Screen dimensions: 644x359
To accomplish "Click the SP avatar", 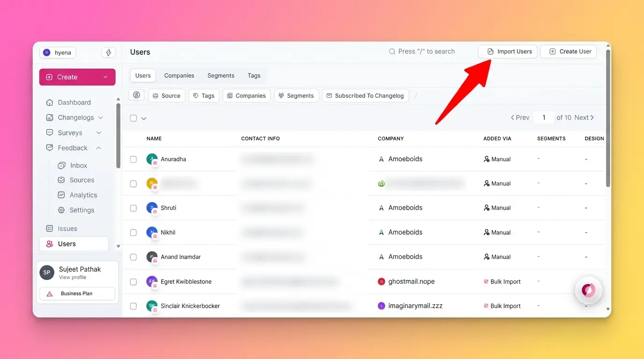I will [x=47, y=273].
